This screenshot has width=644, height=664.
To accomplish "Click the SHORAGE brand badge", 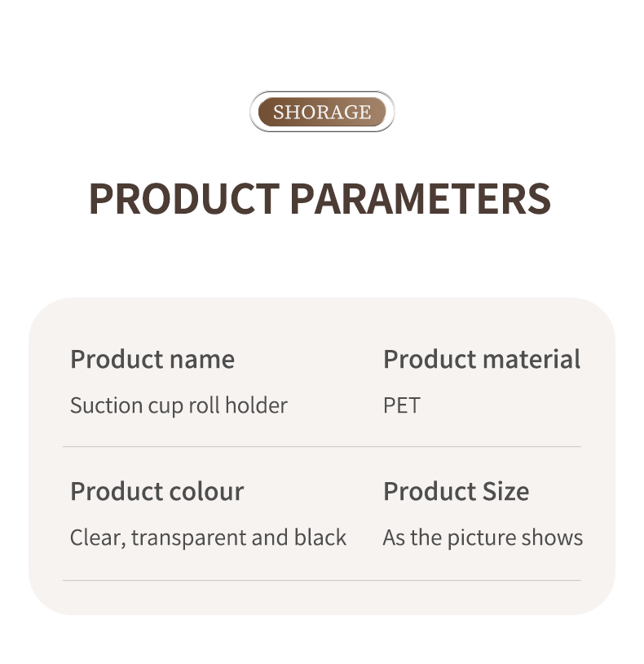I will [322, 112].
